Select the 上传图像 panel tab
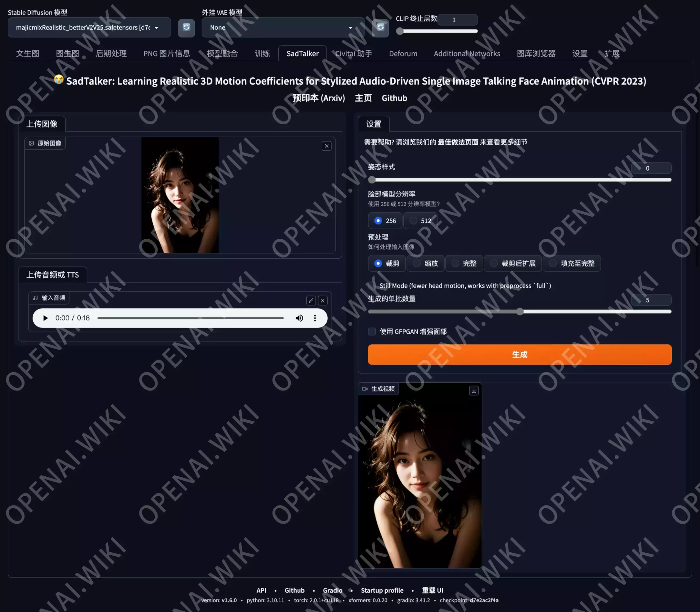This screenshot has width=700, height=612. (x=42, y=124)
